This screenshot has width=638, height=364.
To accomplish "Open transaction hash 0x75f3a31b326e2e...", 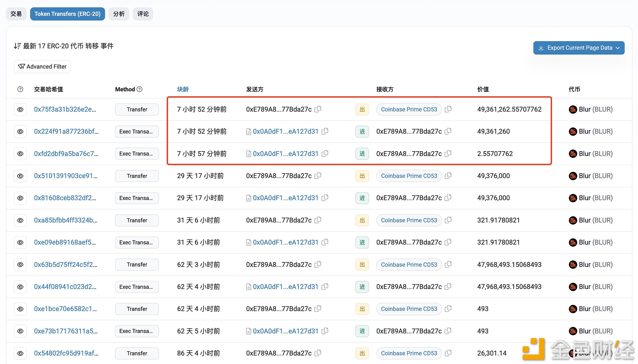I will click(65, 110).
